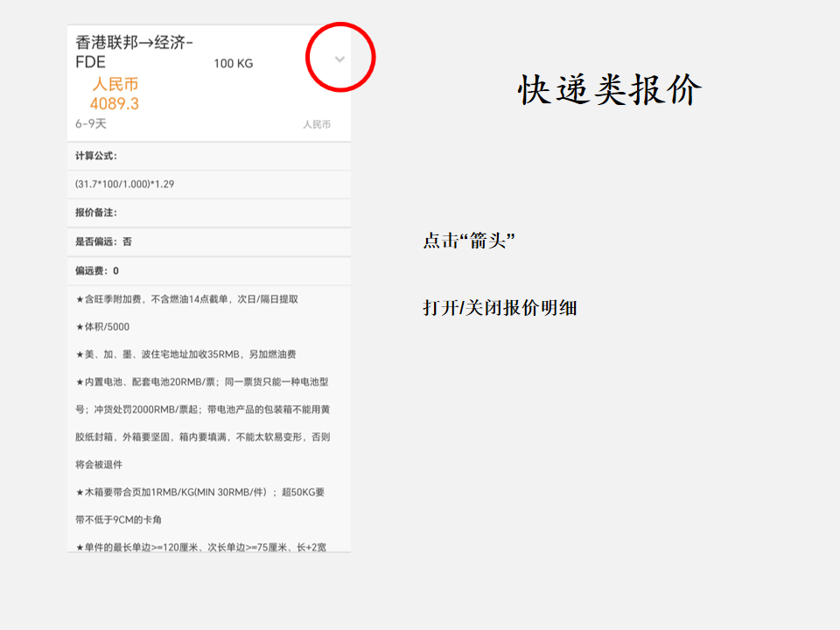Click the slide heading 快递类报价
The height and width of the screenshot is (630, 840).
tap(610, 89)
